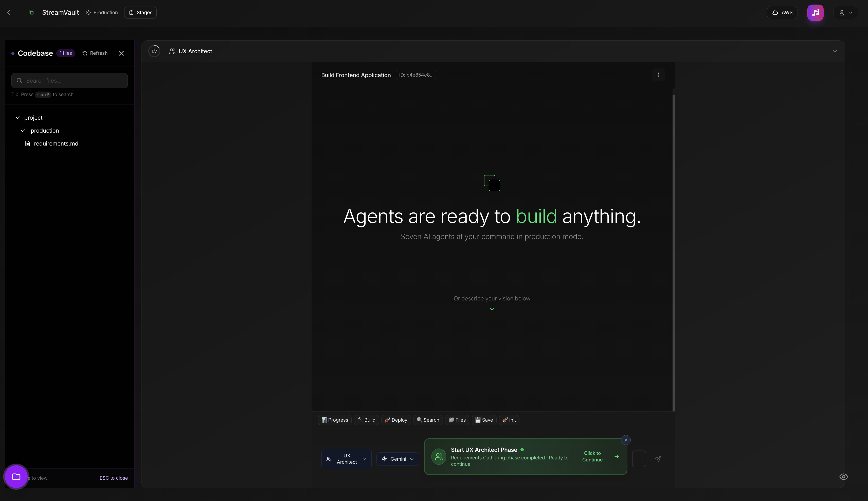
Task: Click the purple folder floating button
Action: pos(16,477)
